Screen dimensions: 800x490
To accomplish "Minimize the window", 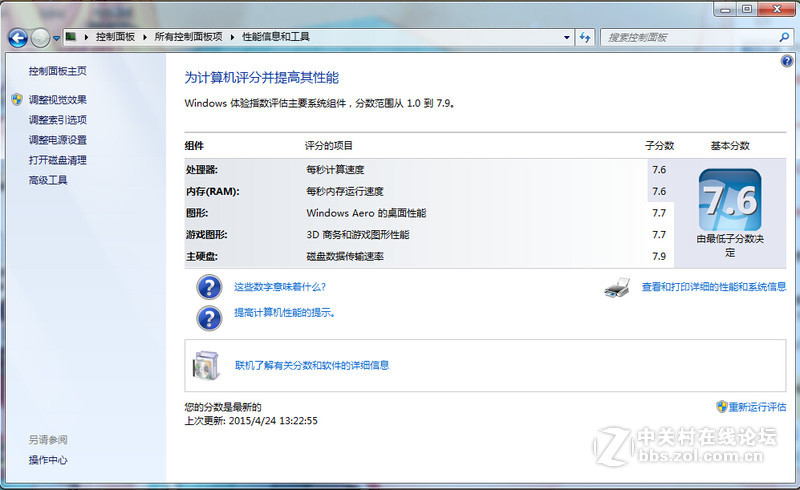I will pos(725,9).
